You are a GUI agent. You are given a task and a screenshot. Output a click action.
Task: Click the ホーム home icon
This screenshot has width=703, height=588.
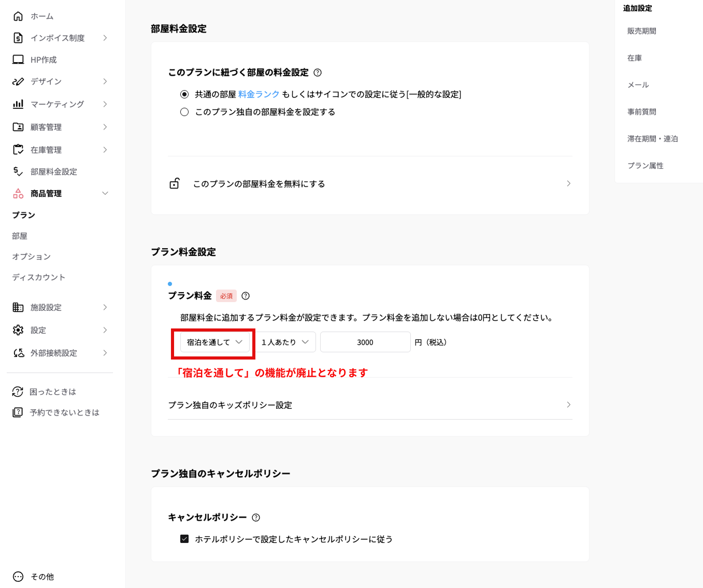pos(18,16)
